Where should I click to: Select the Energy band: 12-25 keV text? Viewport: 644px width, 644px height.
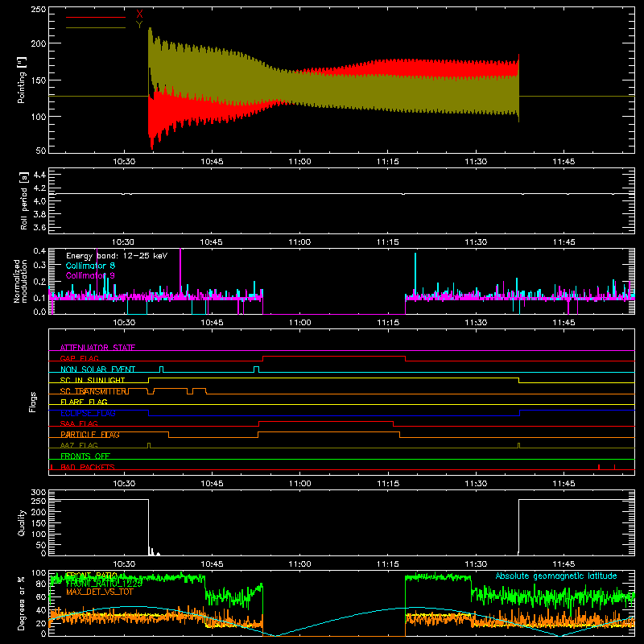[117, 256]
